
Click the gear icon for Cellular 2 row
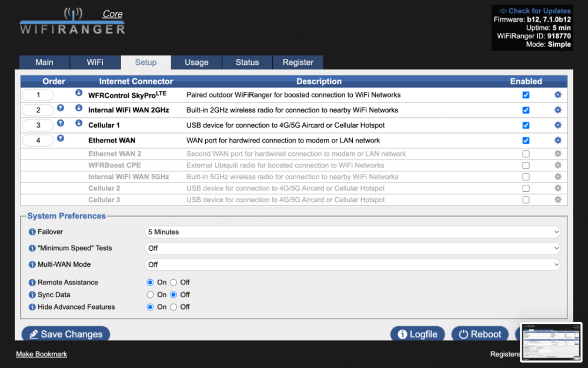click(x=557, y=188)
